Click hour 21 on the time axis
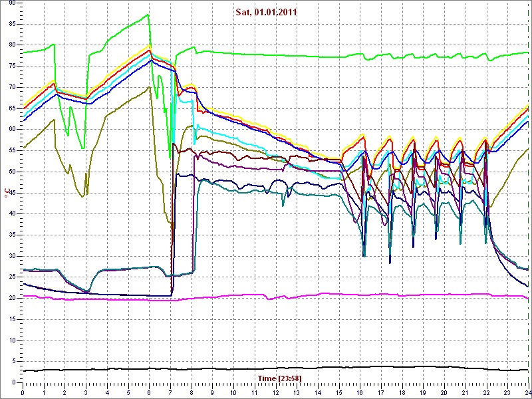Screen dimensions: 532x399 click(466, 392)
